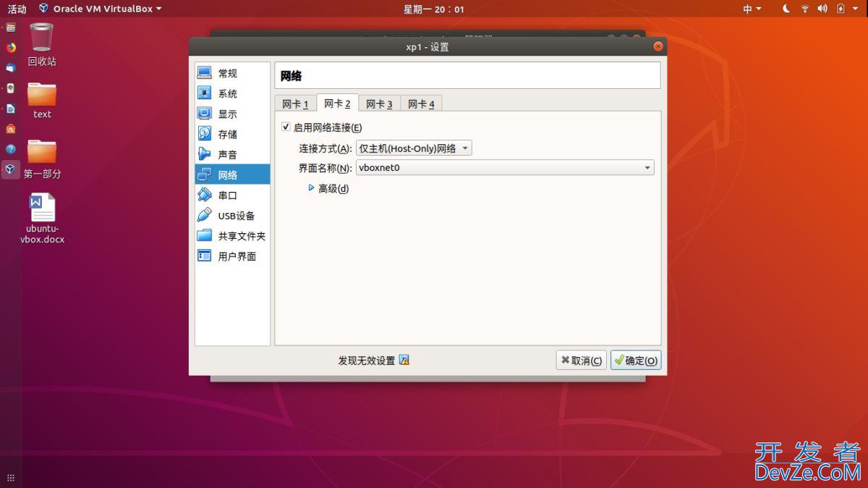Select the 网络 (Network) settings category
This screenshot has height=488, width=868.
[232, 174]
